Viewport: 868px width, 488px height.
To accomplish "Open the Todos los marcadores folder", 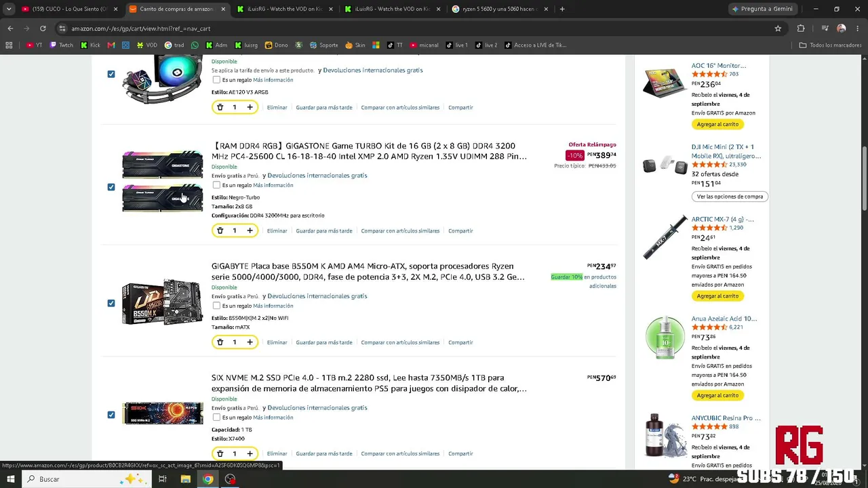I will click(830, 45).
